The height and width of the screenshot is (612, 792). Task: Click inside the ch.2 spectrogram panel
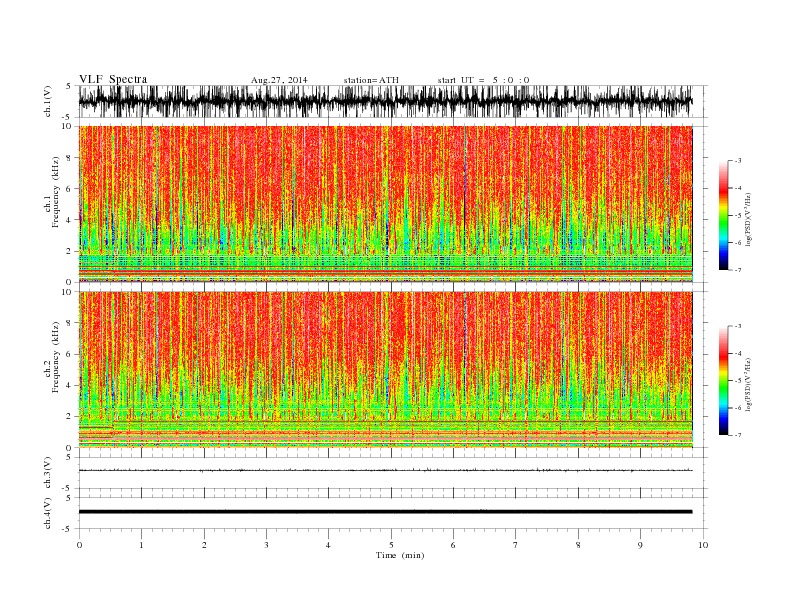coord(385,369)
